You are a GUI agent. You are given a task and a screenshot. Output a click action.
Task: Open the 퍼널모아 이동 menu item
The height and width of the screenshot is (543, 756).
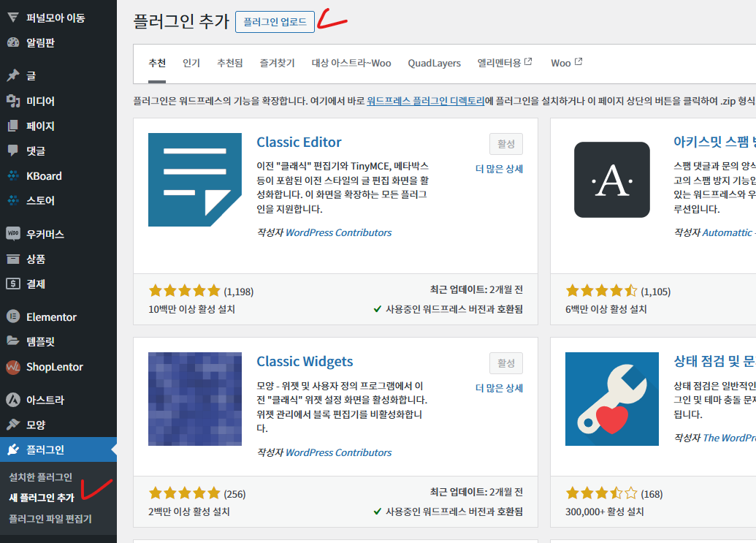(56, 18)
